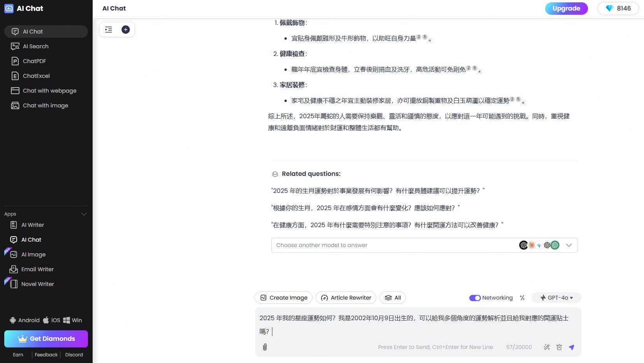The image size is (644, 363).
Task: Click citation 5 after 健康檢查 bullet
Action: [x=475, y=68]
